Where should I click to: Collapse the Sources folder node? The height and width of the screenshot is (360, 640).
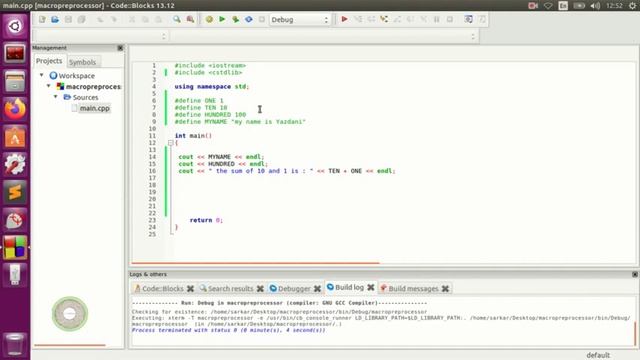click(x=56, y=97)
